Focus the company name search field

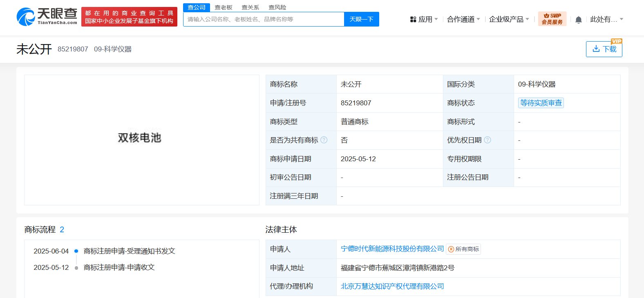pos(264,19)
